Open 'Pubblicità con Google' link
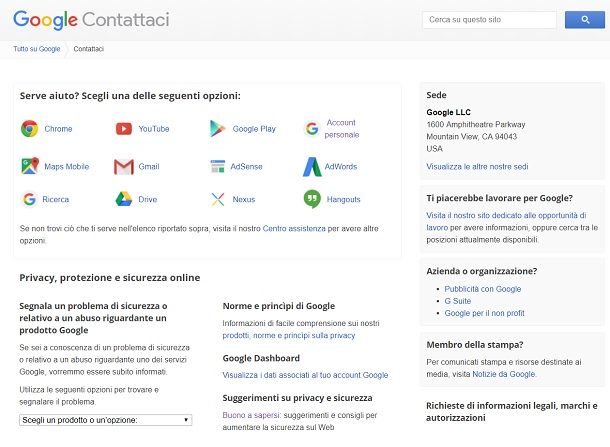This screenshot has height=447, width=610. coord(483,289)
